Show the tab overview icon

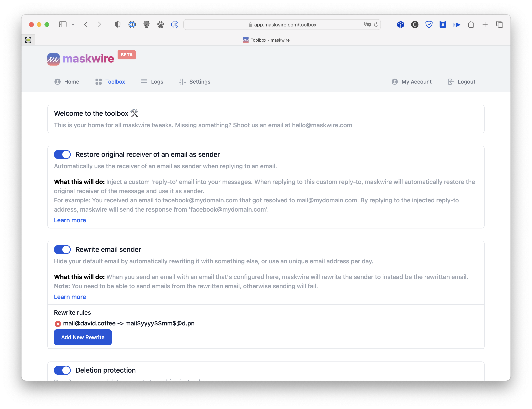(x=500, y=25)
